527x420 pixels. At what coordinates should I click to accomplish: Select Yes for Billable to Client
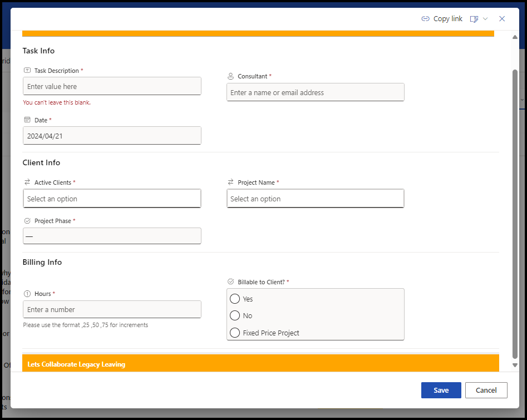(235, 299)
